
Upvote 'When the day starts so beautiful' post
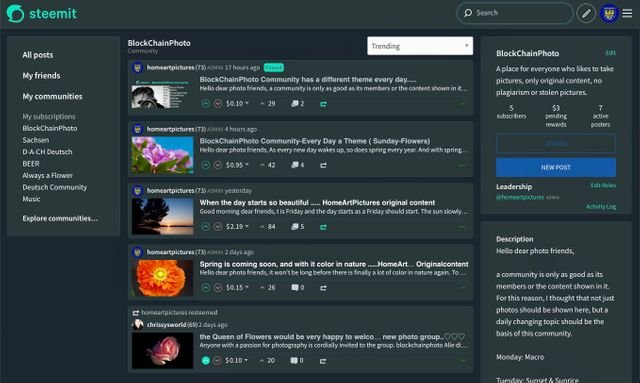click(x=205, y=227)
